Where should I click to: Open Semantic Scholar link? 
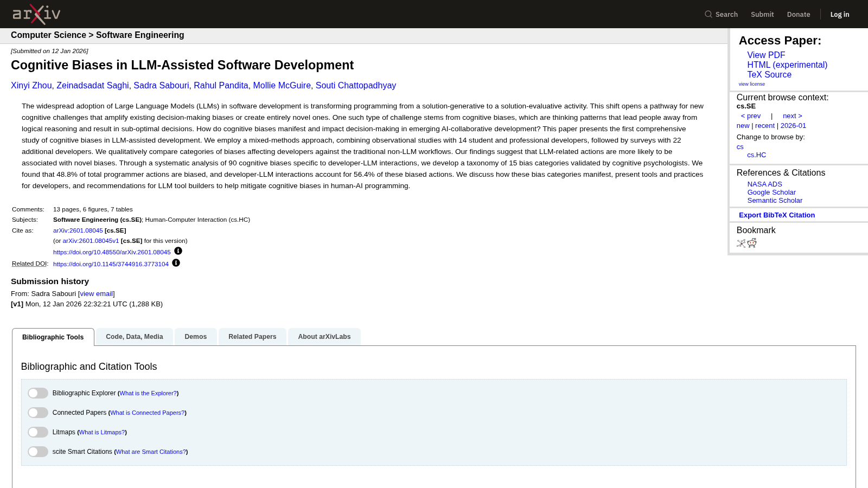[x=775, y=201]
